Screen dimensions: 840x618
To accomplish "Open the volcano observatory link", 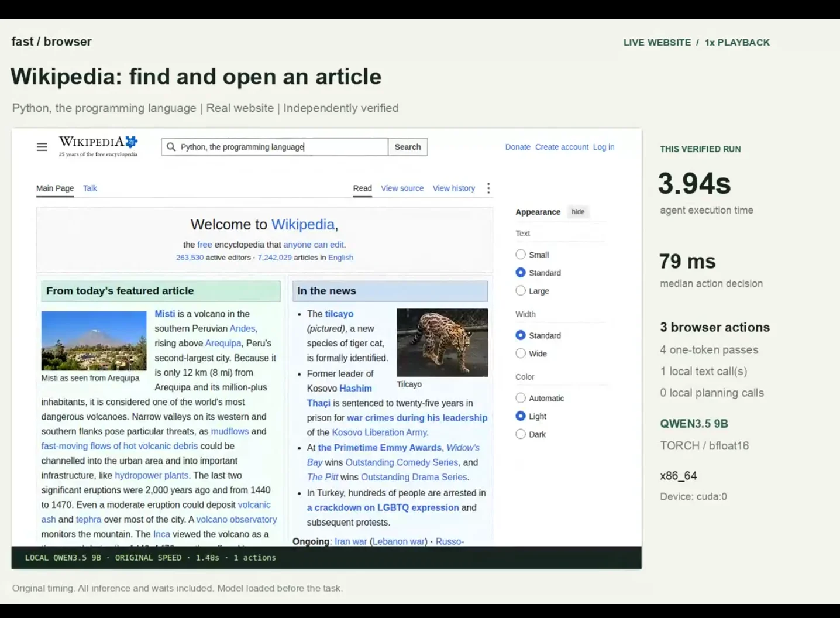I will point(236,519).
